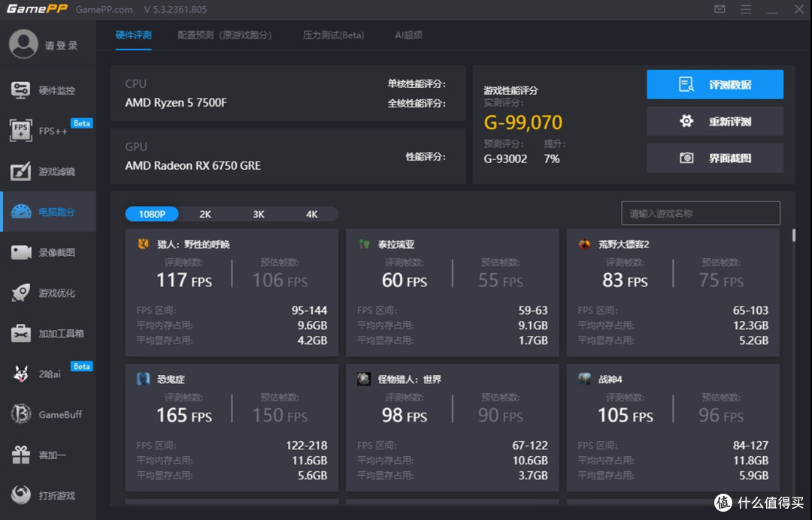
Task: Click the 战神4 game icon
Action: 585,379
